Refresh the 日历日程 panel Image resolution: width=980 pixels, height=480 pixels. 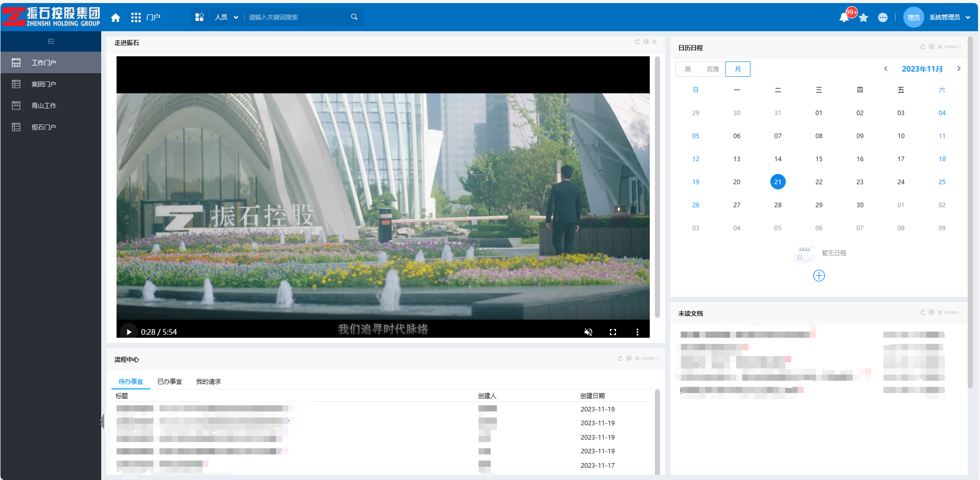pyautogui.click(x=923, y=47)
